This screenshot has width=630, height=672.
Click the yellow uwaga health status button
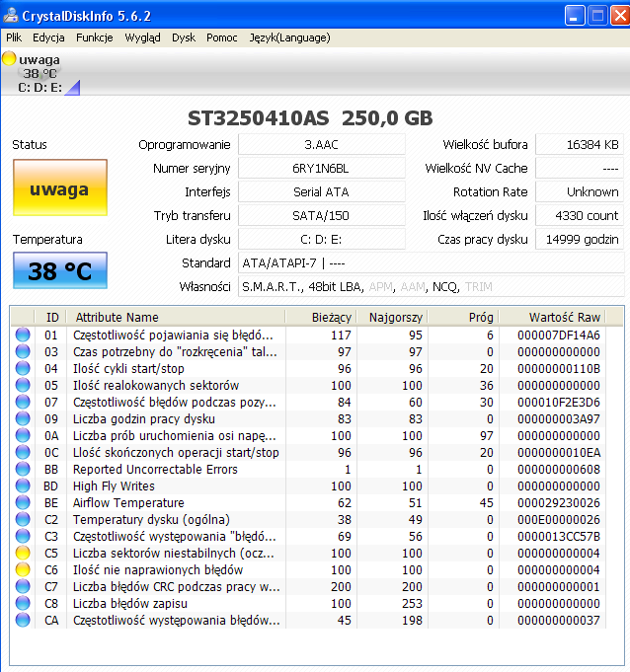60,187
